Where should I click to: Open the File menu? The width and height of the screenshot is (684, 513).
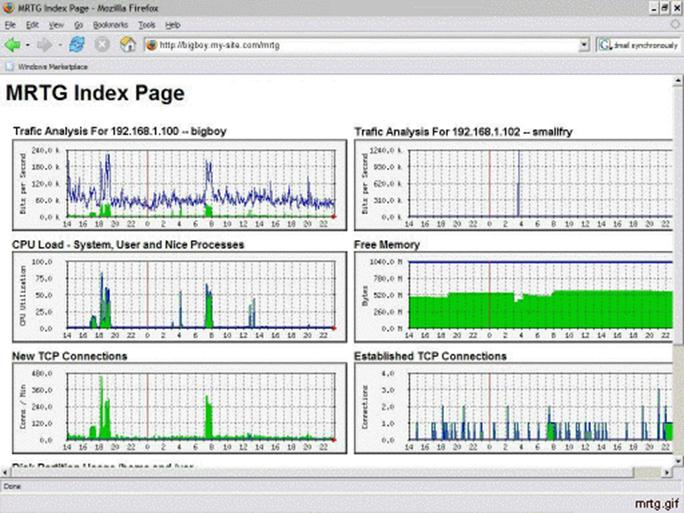10,25
